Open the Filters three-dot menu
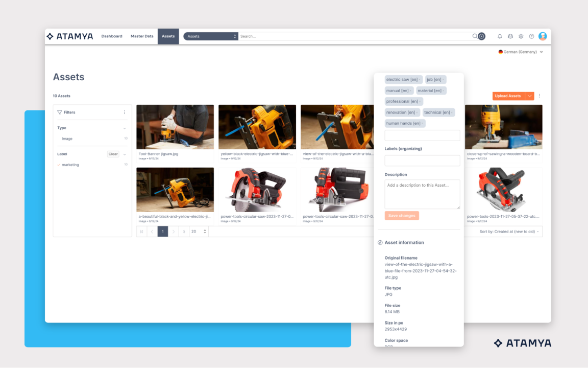 [125, 112]
